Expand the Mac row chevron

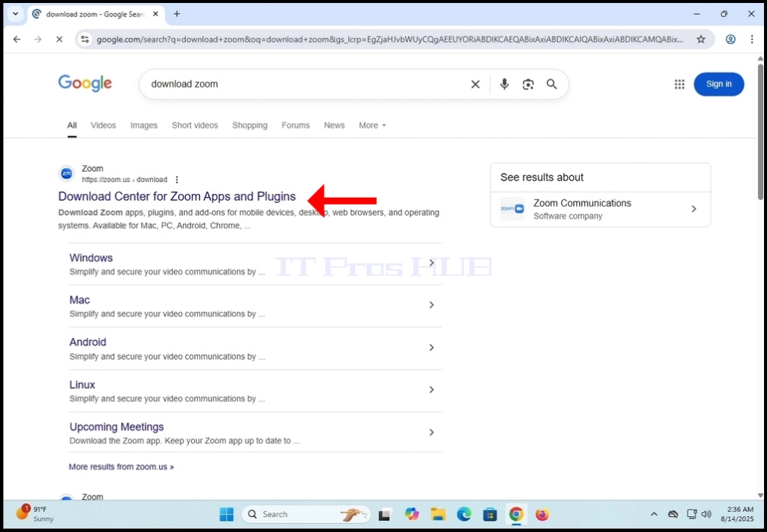point(431,305)
